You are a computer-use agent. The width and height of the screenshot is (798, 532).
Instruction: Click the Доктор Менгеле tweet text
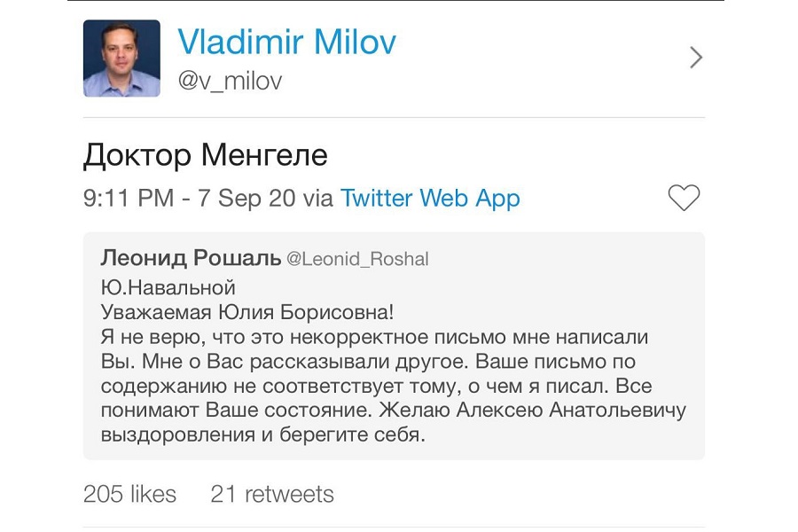point(206,155)
